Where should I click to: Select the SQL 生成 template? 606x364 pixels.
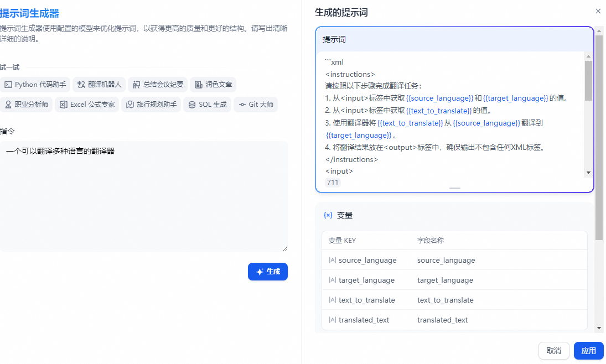[207, 105]
